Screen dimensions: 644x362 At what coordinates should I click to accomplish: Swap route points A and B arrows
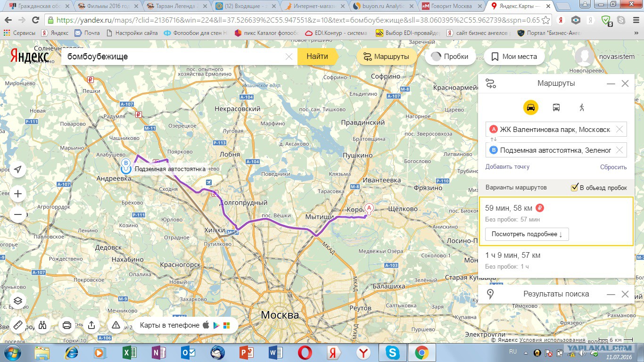click(x=494, y=140)
